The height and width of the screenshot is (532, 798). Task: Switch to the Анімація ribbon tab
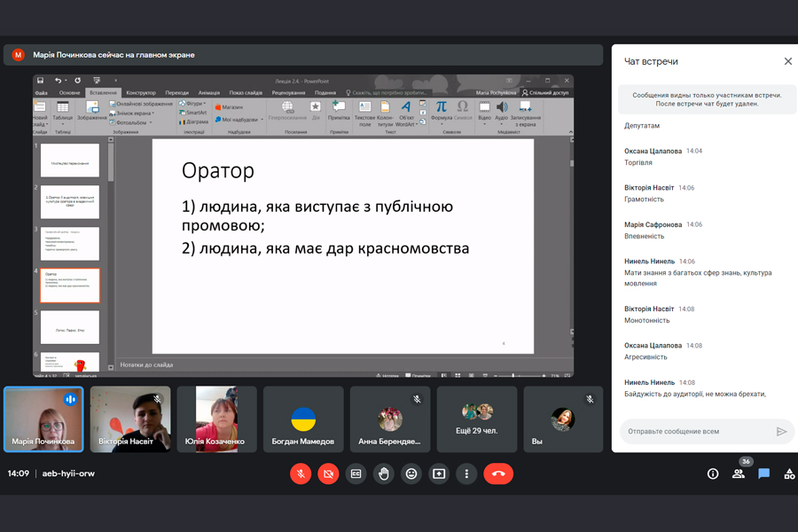click(x=209, y=92)
